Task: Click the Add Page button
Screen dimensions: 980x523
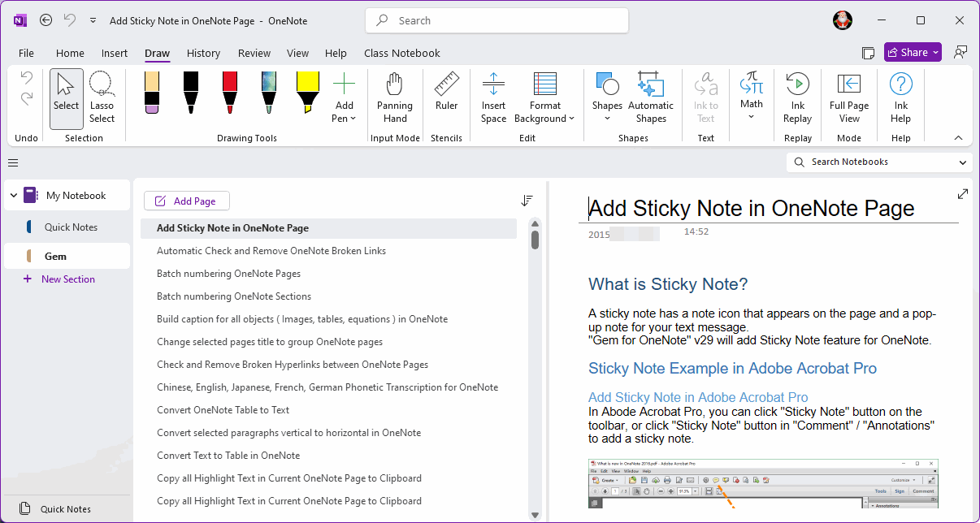Action: 187,201
